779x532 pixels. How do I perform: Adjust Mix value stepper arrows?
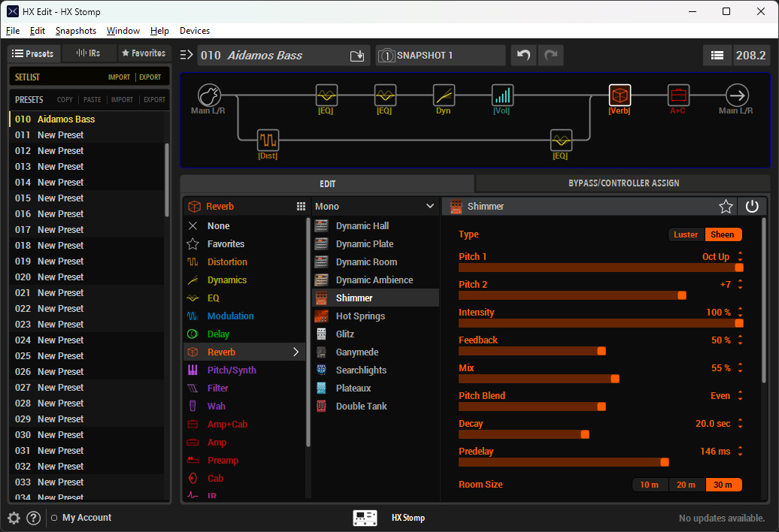pos(740,367)
